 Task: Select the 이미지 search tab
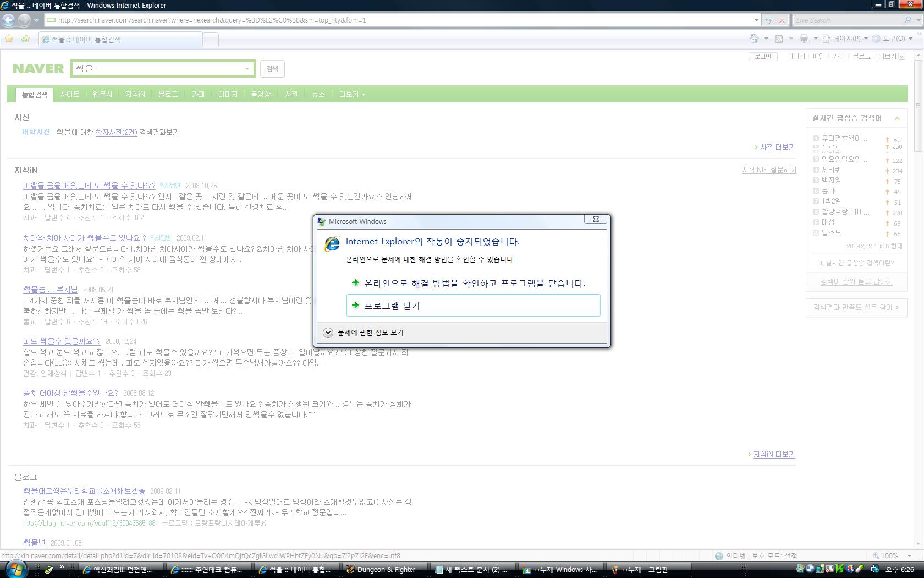pos(228,95)
